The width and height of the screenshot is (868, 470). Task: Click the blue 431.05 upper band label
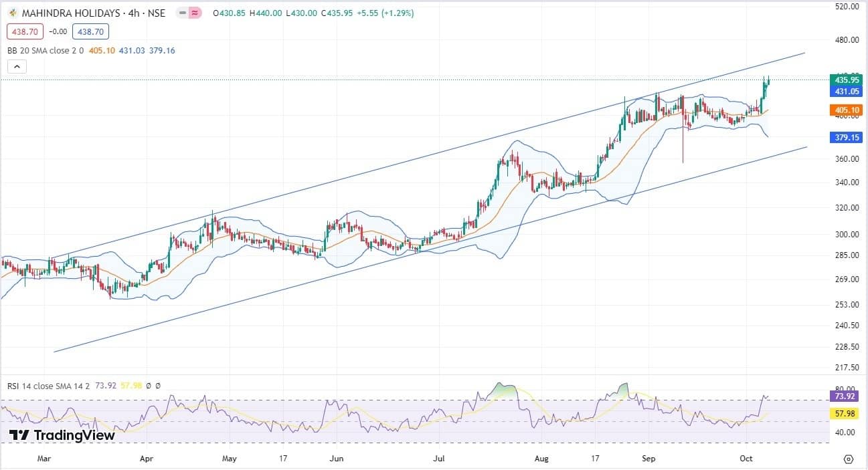point(845,91)
